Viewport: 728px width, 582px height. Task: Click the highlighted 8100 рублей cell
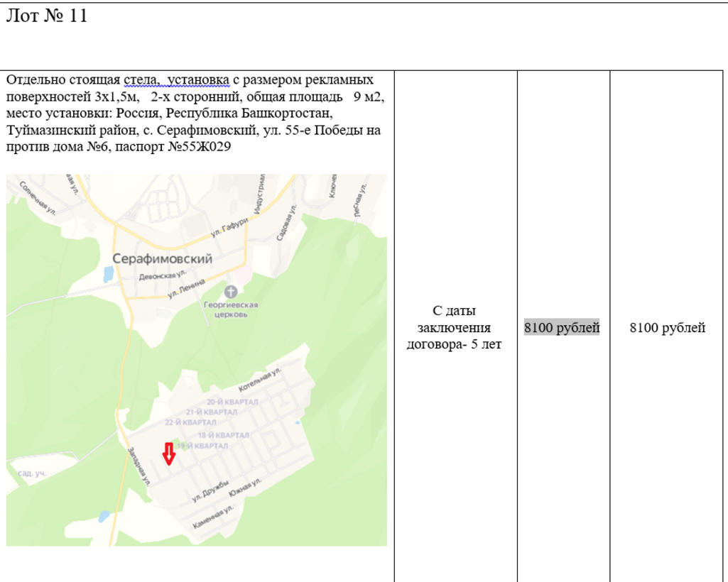pos(562,328)
